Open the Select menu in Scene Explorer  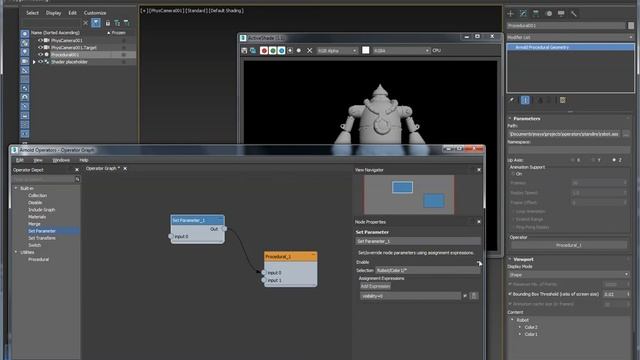32,13
